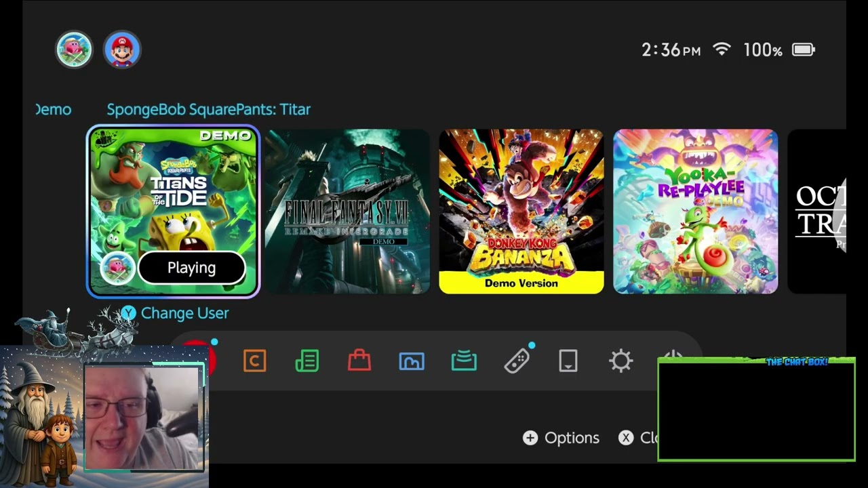
Task: Open the SpongeBob Titans of the Tide demo
Action: (x=173, y=211)
